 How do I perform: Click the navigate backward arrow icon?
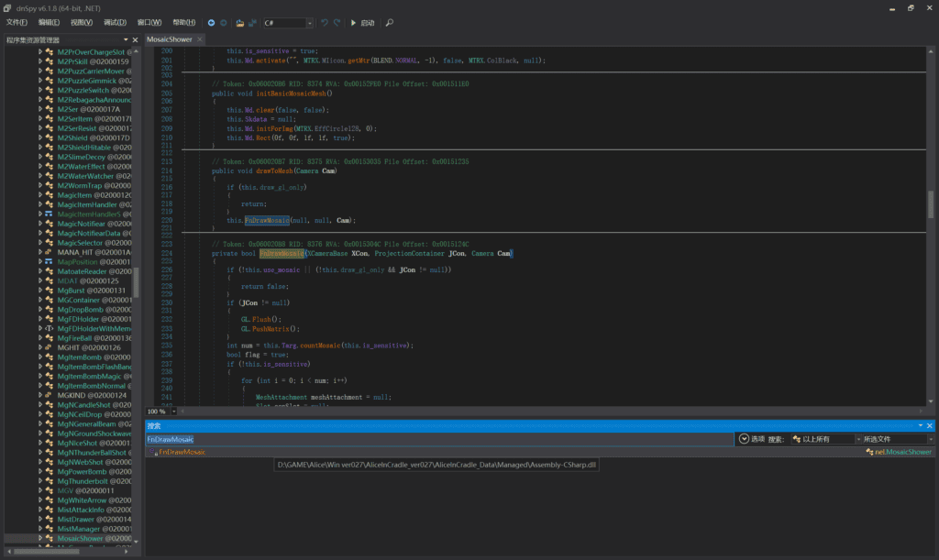[x=211, y=23]
